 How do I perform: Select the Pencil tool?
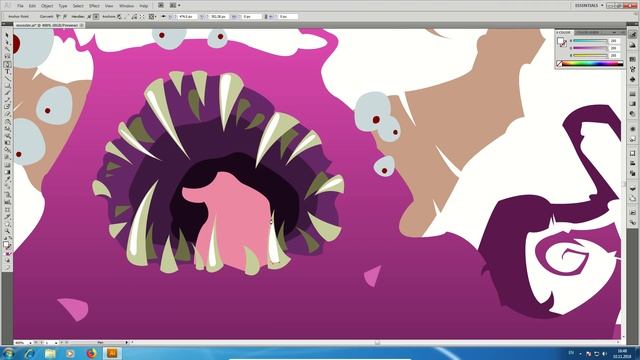7,100
